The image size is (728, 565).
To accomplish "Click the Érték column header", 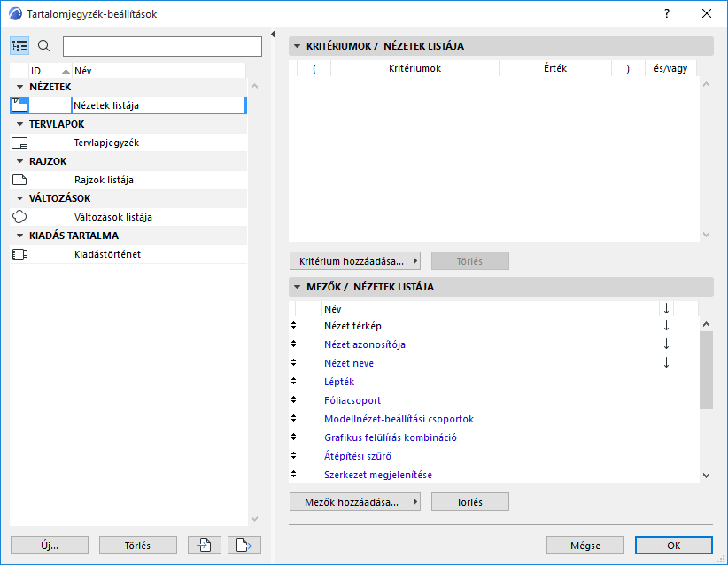I will (x=555, y=68).
